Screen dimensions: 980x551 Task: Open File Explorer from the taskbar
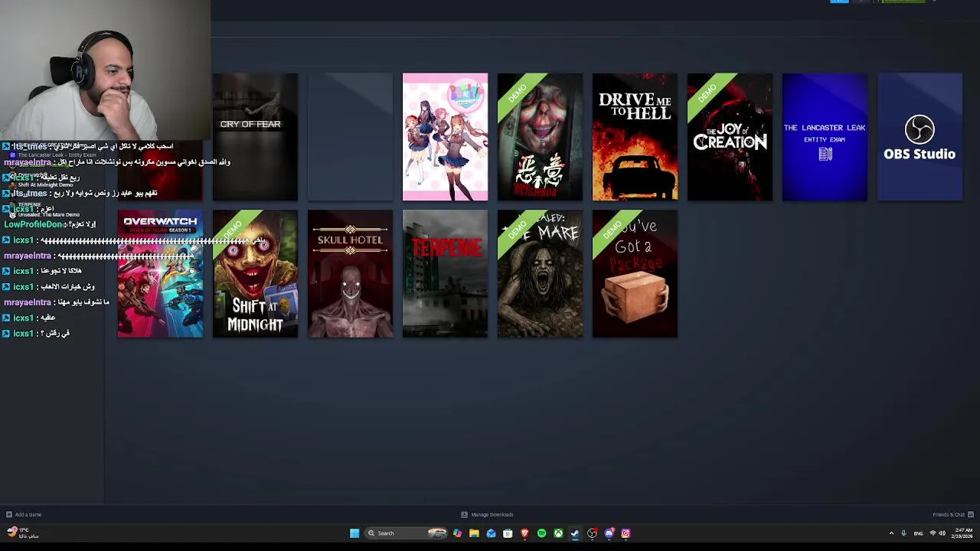[474, 533]
